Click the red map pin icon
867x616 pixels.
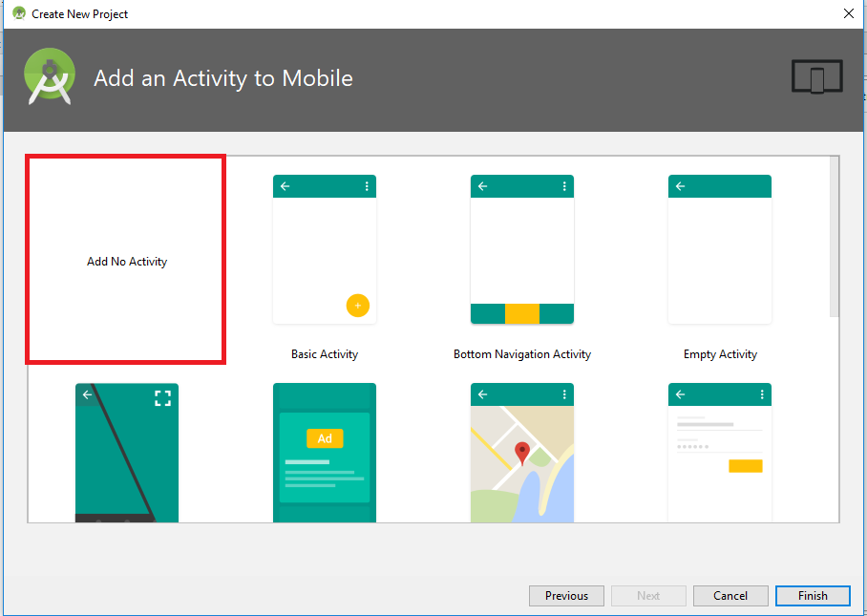point(521,453)
